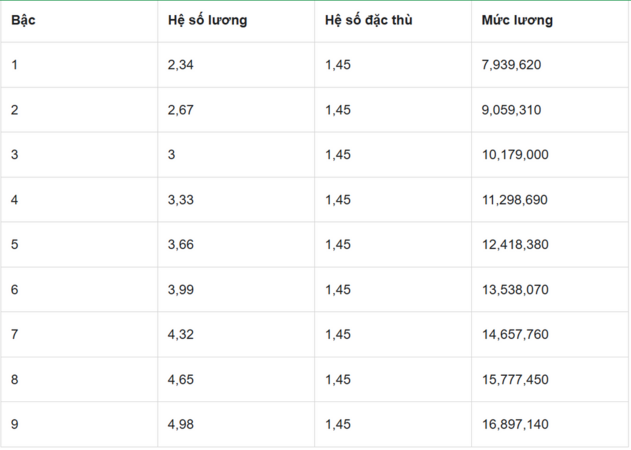Click coefficient 3,33 cell
The image size is (631, 450).
(181, 200)
